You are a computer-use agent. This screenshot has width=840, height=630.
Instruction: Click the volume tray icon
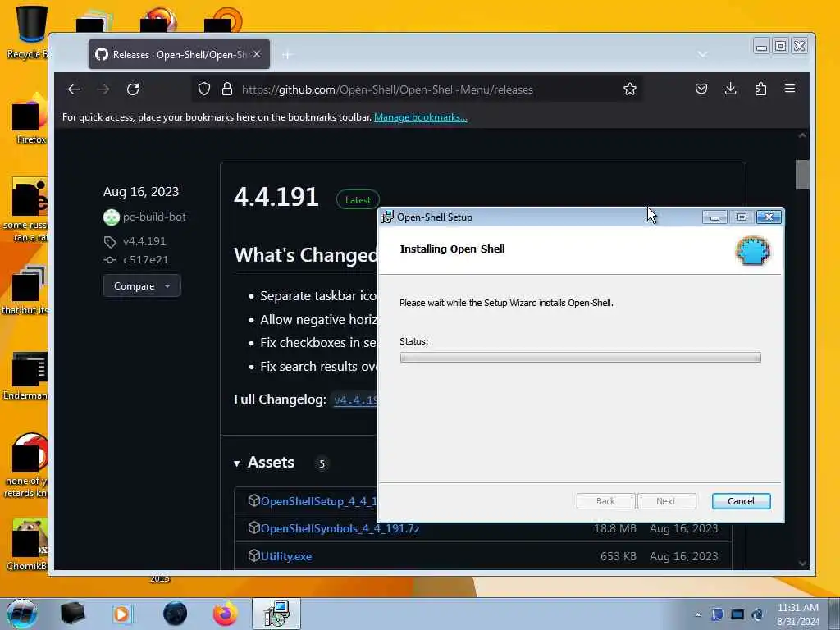coord(757,614)
